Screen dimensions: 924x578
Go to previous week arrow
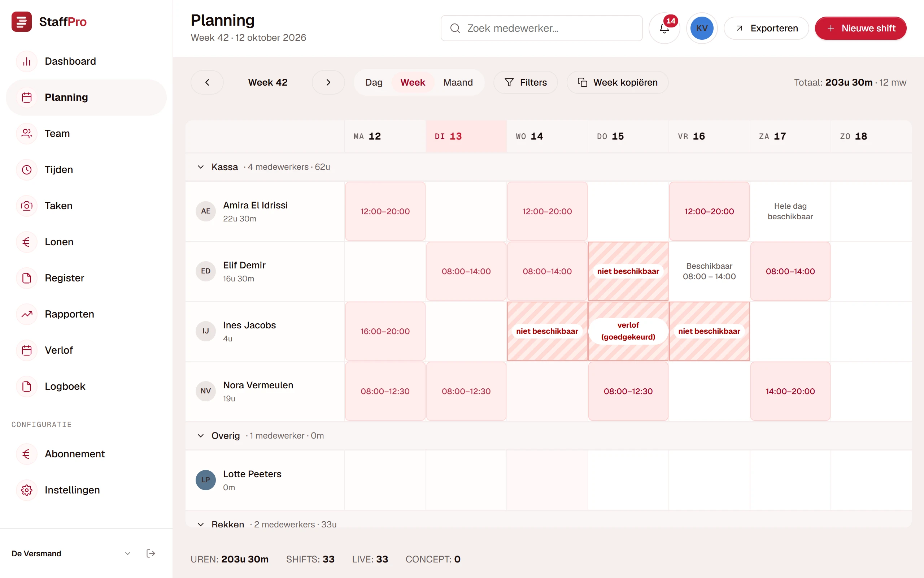[207, 82]
